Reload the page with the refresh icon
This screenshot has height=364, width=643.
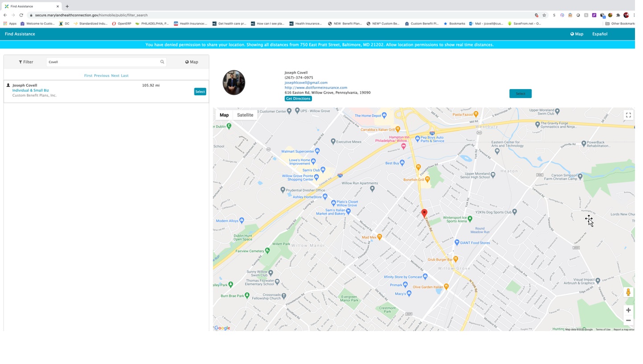point(21,15)
